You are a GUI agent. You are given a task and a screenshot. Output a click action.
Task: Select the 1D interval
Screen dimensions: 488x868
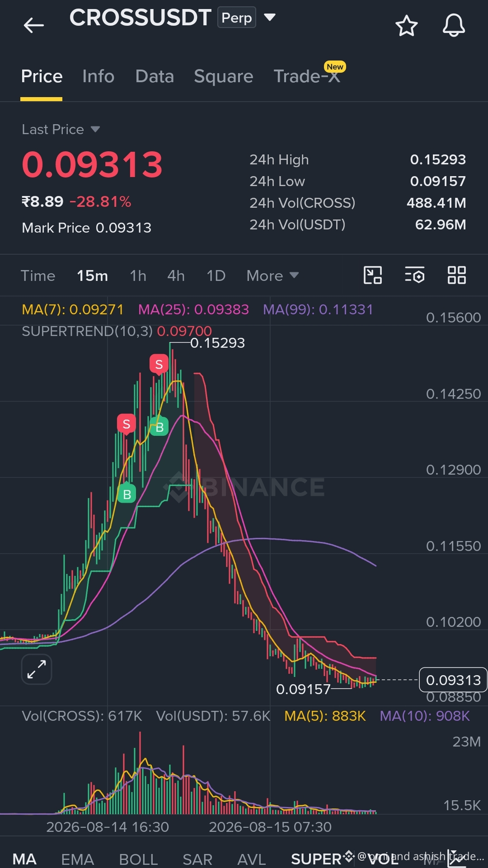click(216, 275)
